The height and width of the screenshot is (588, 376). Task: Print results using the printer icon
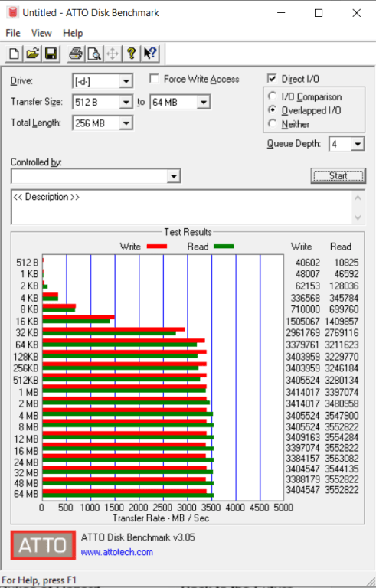pos(76,54)
